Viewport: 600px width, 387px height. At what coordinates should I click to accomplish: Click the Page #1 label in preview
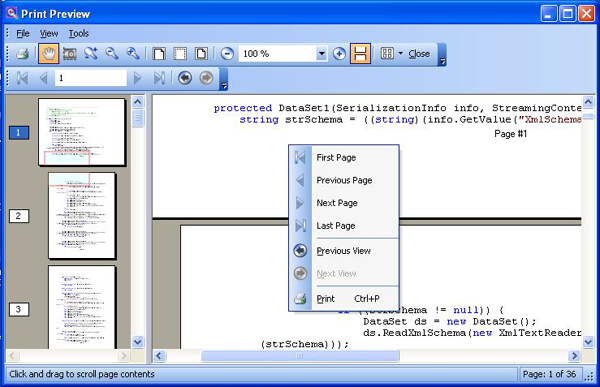pos(510,134)
